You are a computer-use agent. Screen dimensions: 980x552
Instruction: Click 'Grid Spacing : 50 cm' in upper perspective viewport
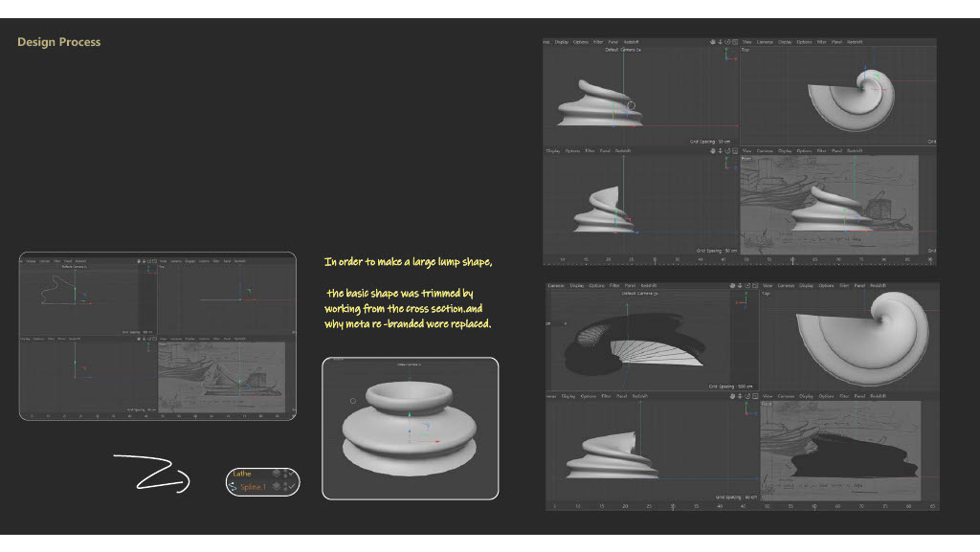(x=710, y=142)
